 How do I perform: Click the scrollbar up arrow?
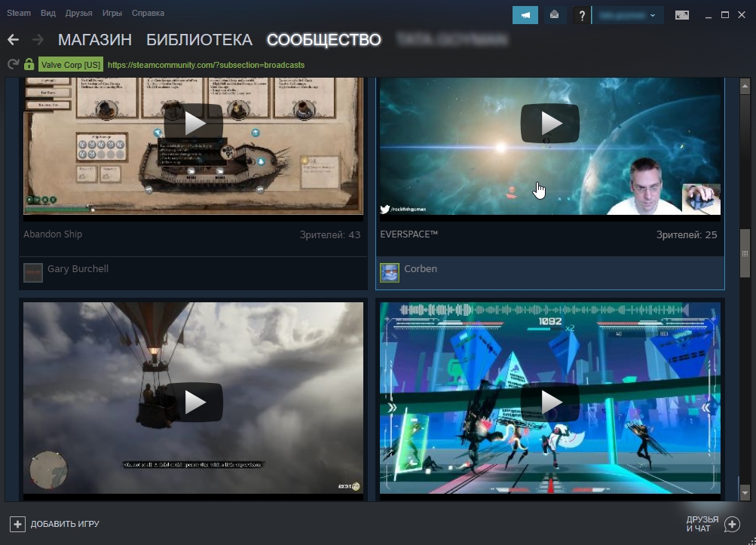(745, 87)
